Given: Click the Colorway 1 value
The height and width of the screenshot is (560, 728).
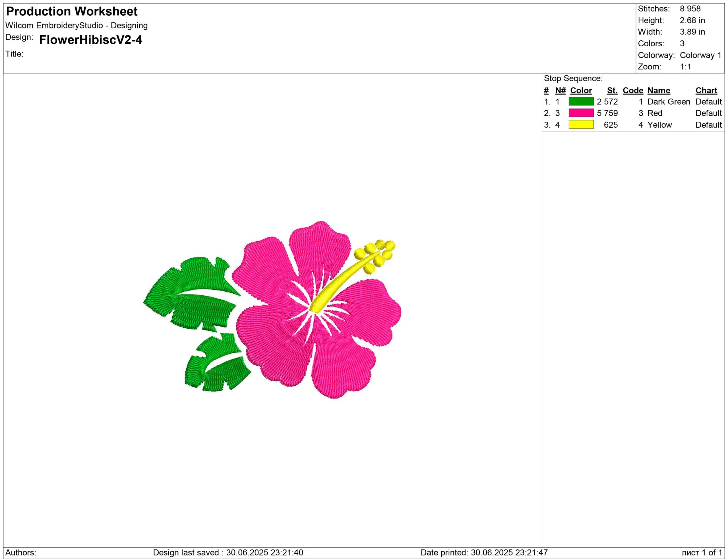Looking at the screenshot, I should tap(700, 55).
